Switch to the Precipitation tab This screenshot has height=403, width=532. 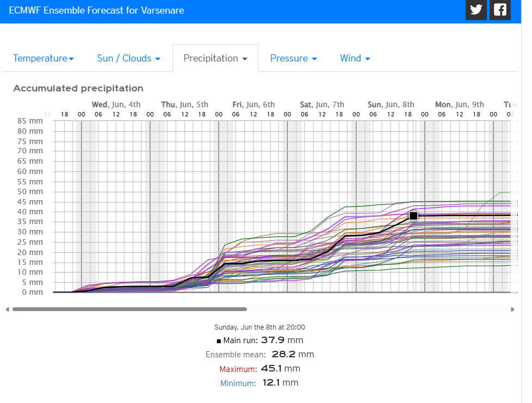pos(215,58)
